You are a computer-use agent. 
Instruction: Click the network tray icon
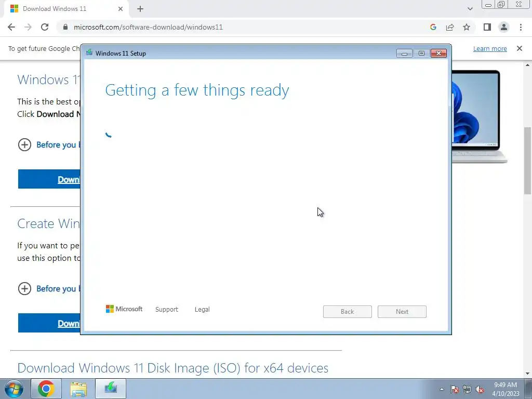pyautogui.click(x=467, y=389)
